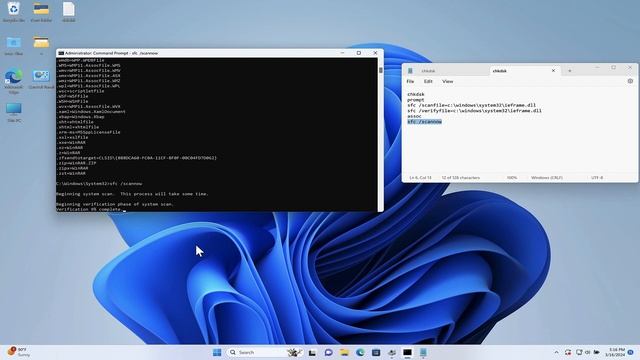Close the active chkdsk Notepad tab
This screenshot has height=360, width=640.
(x=553, y=71)
